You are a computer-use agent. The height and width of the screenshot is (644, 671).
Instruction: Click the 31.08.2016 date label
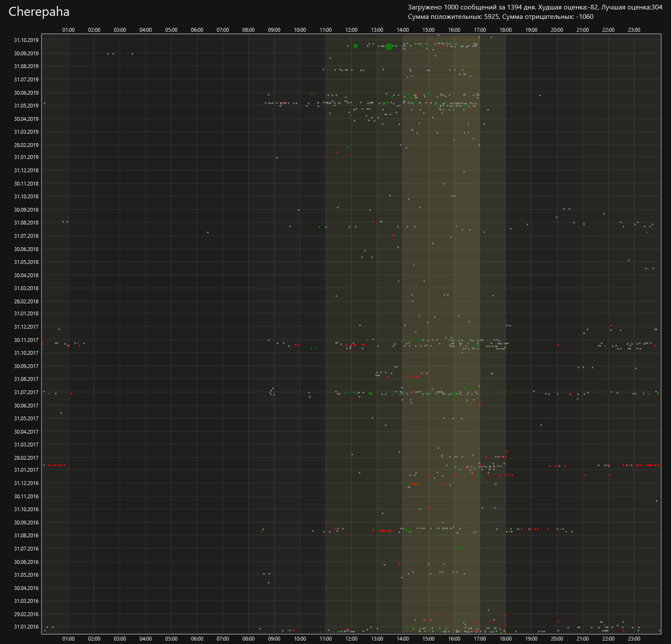[x=26, y=536]
